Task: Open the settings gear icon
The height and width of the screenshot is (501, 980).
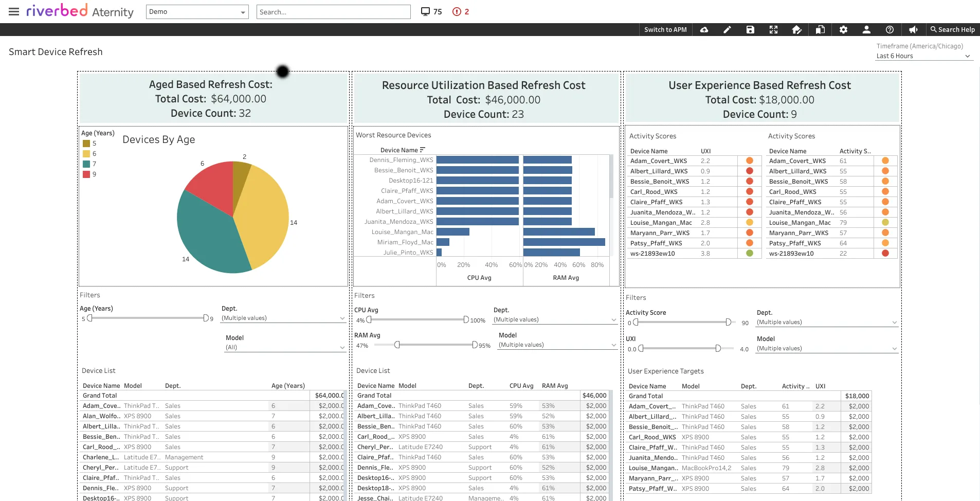Action: 843,29
